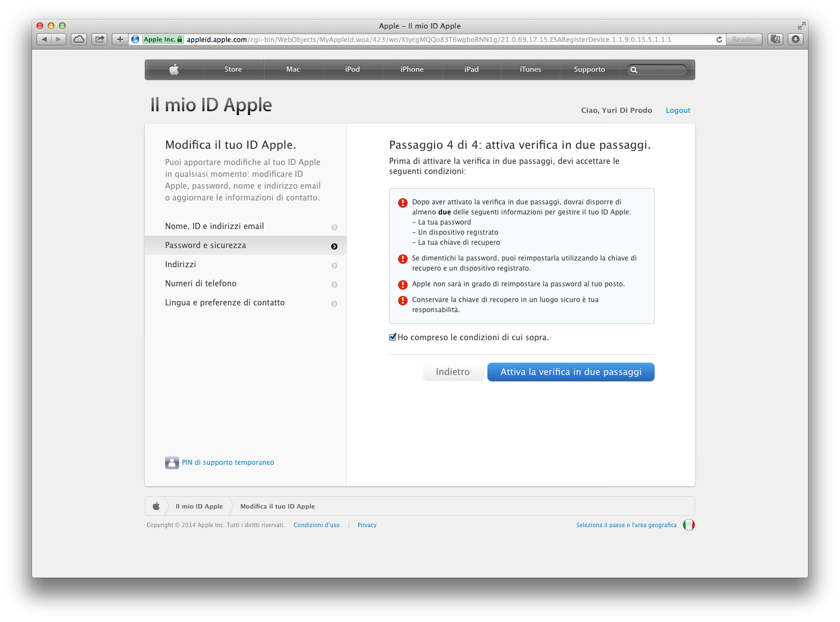Click Seleziona il paese o l'area geografica
Image resolution: width=840 pixels, height=622 pixels.
click(627, 525)
